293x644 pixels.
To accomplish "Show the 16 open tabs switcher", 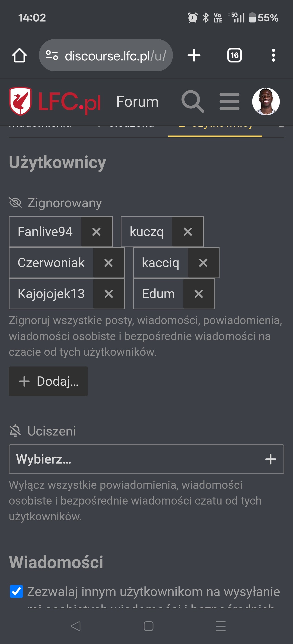I will (234, 55).
